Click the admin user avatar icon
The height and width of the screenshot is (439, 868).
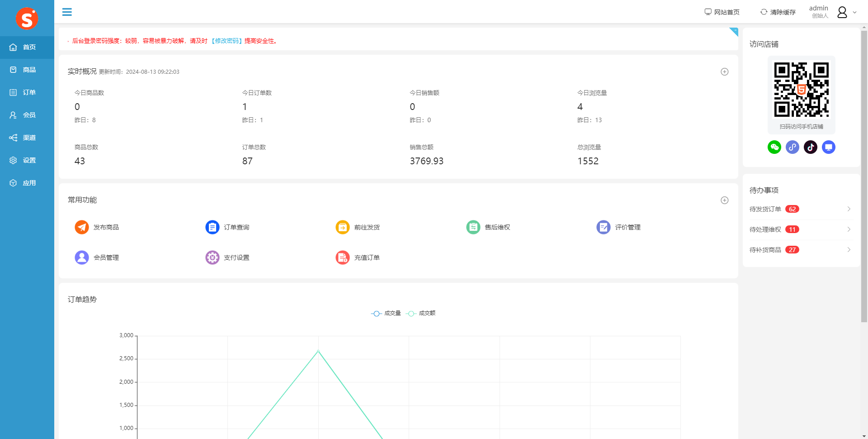pos(842,12)
